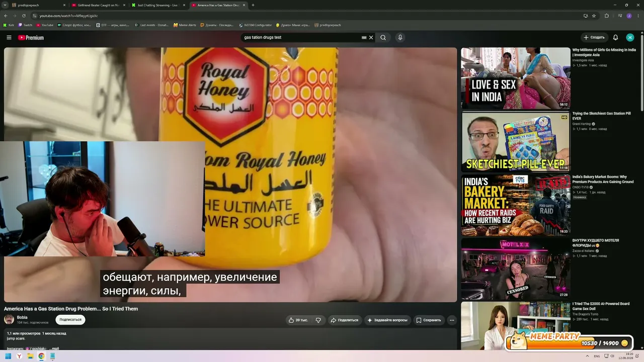644x362 pixels.
Task: Go back in browser history
Action: (x=6, y=16)
